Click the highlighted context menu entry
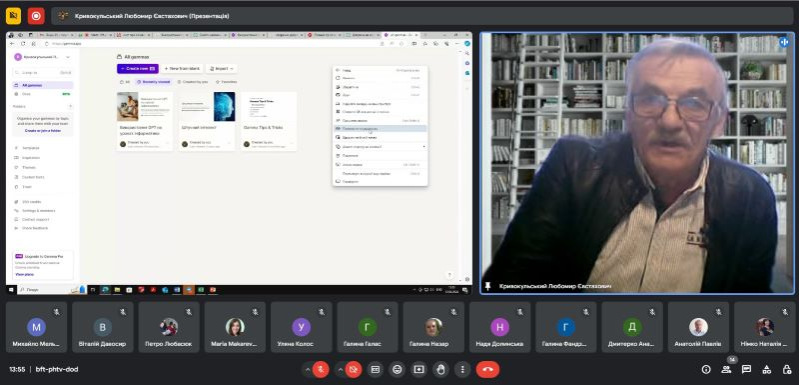 coord(380,129)
